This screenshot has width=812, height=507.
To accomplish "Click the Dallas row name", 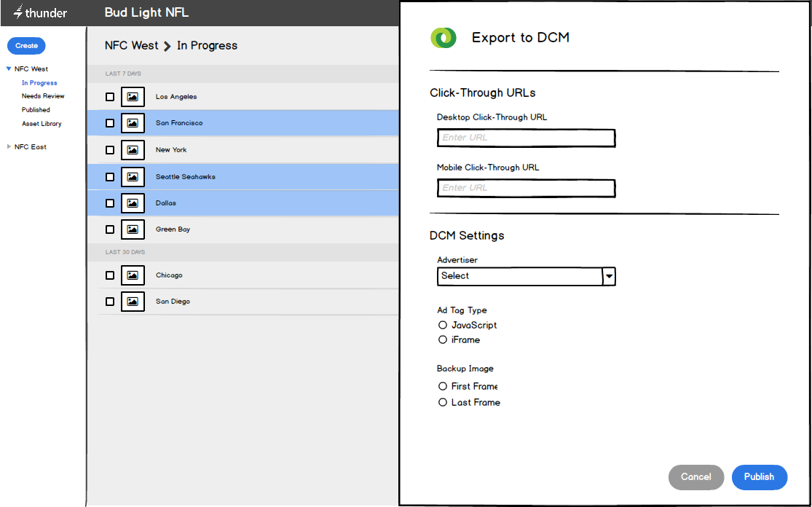I will (x=166, y=203).
